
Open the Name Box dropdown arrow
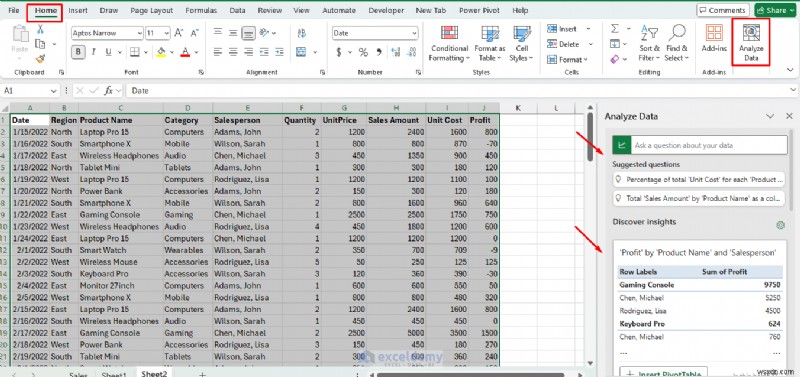click(x=54, y=91)
